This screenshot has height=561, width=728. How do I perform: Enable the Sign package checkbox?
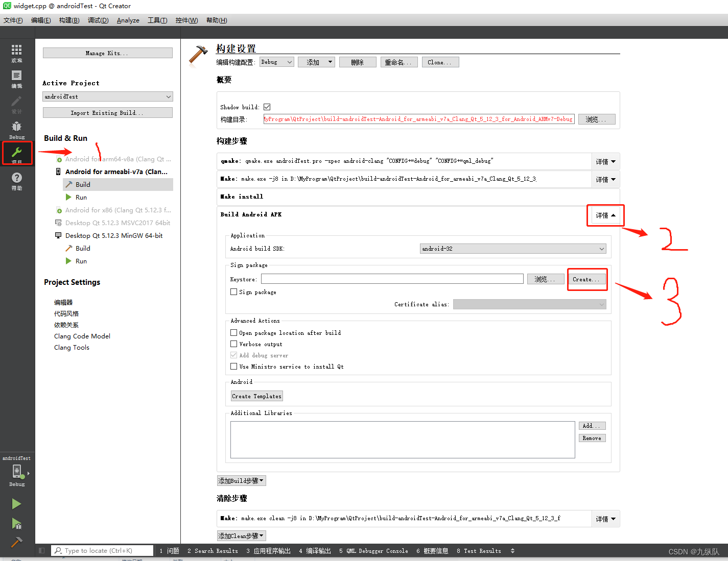coord(233,292)
